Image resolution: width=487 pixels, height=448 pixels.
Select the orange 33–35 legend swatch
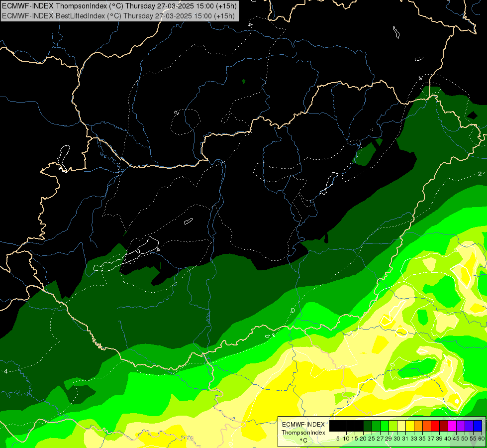click(x=418, y=426)
